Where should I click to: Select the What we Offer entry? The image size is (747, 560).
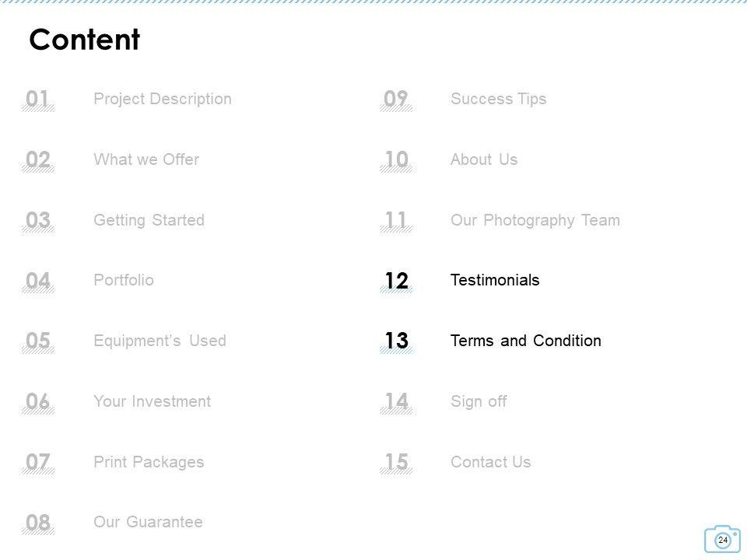[146, 159]
